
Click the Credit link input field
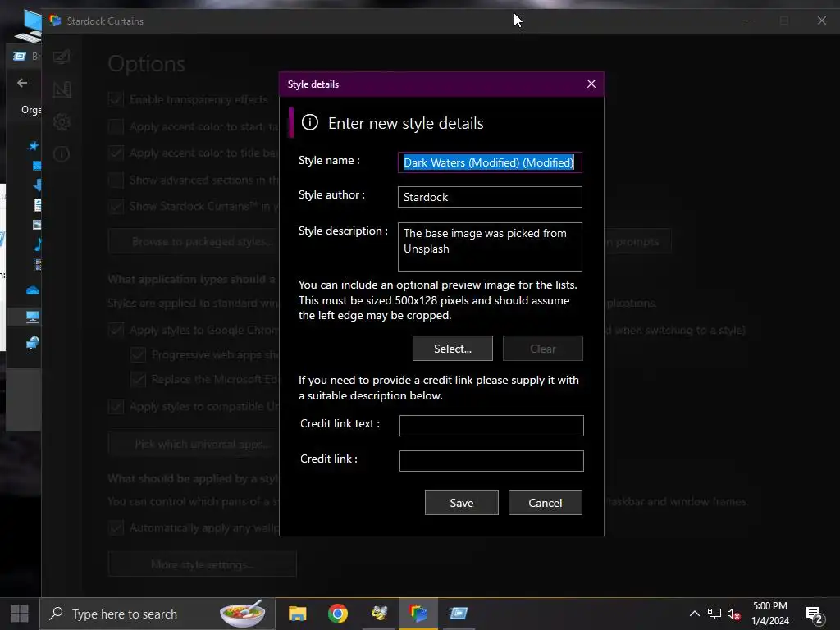[491, 461]
